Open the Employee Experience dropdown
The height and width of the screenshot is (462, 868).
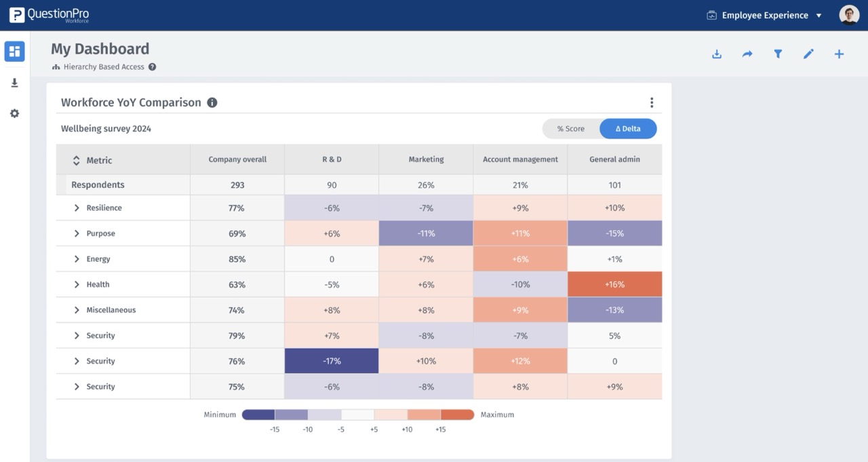(764, 15)
